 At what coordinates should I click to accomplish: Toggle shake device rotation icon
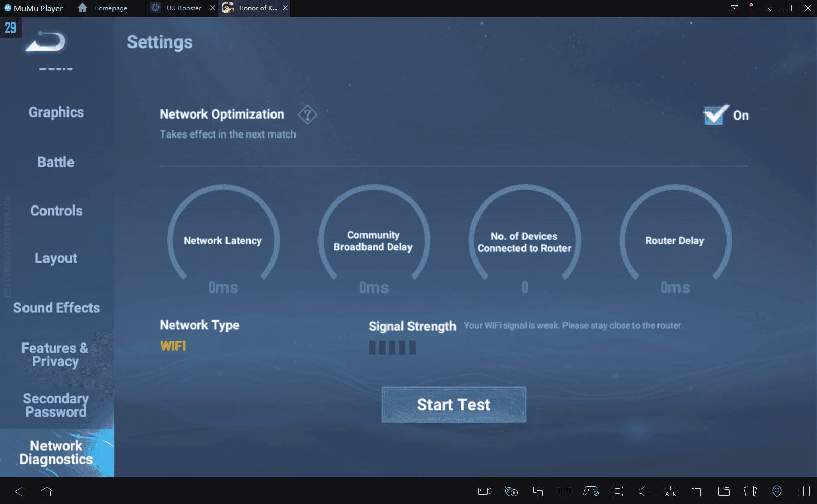pos(750,491)
